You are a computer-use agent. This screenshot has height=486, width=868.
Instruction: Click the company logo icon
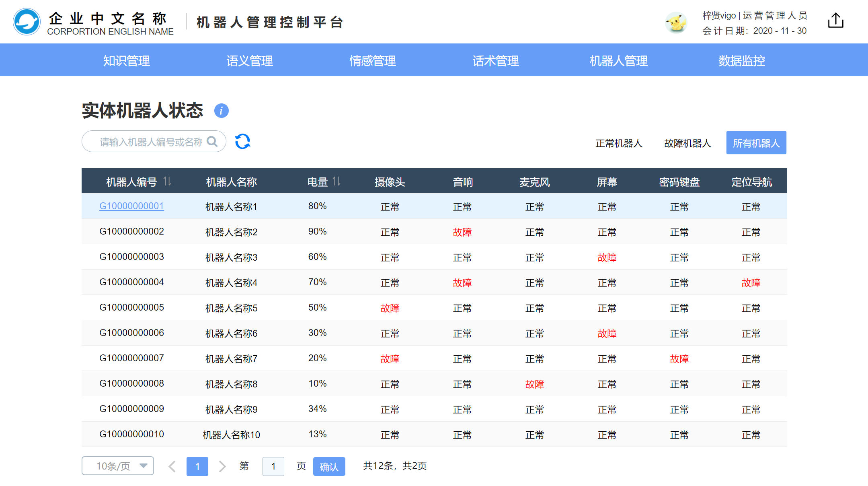pyautogui.click(x=27, y=22)
